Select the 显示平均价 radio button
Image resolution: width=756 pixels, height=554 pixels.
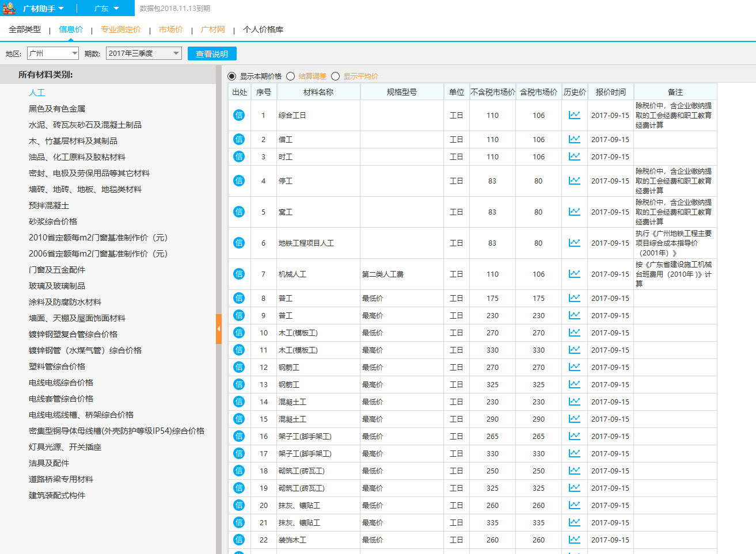336,76
